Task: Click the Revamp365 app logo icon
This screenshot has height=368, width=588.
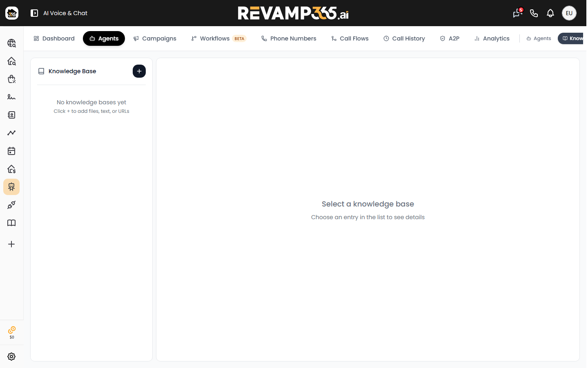Action: tap(12, 13)
